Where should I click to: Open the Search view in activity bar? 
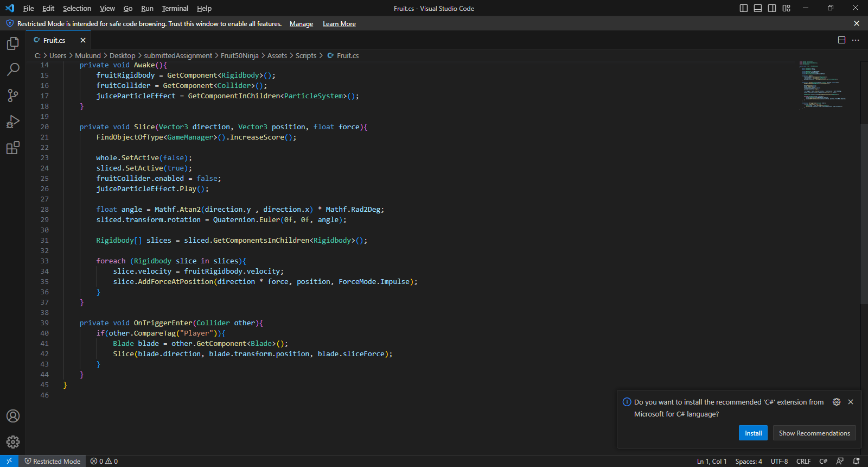click(13, 70)
